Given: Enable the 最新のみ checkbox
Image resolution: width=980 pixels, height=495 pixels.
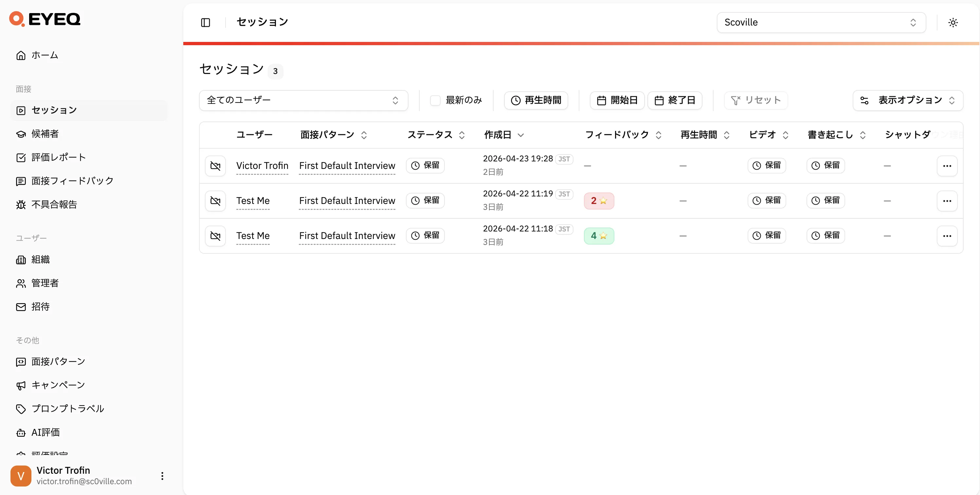Looking at the screenshot, I should point(435,100).
